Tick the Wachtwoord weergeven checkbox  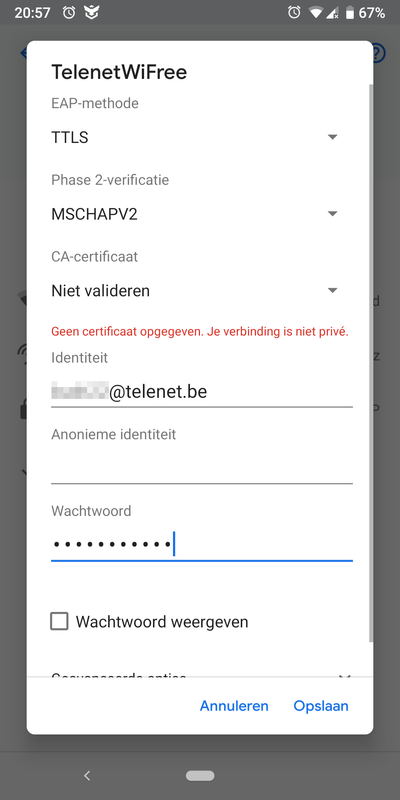coord(59,621)
